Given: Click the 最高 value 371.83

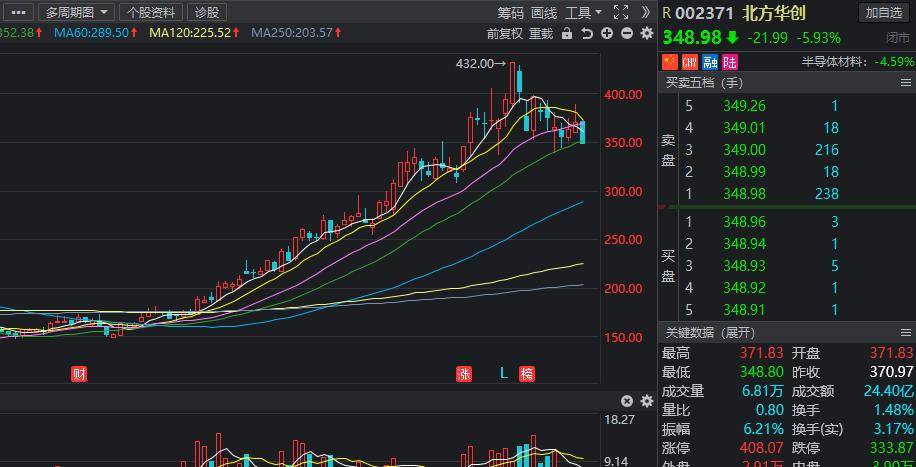Looking at the screenshot, I should [x=762, y=352].
